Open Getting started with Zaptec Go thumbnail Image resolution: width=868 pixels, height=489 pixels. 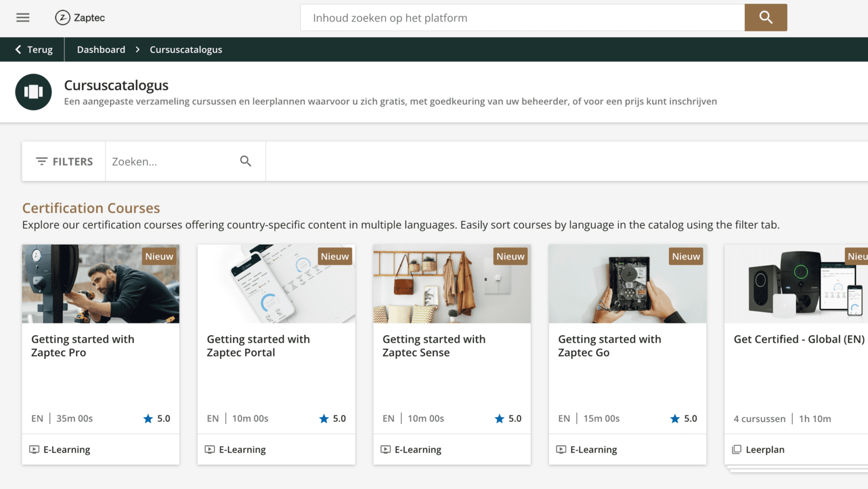(x=627, y=284)
